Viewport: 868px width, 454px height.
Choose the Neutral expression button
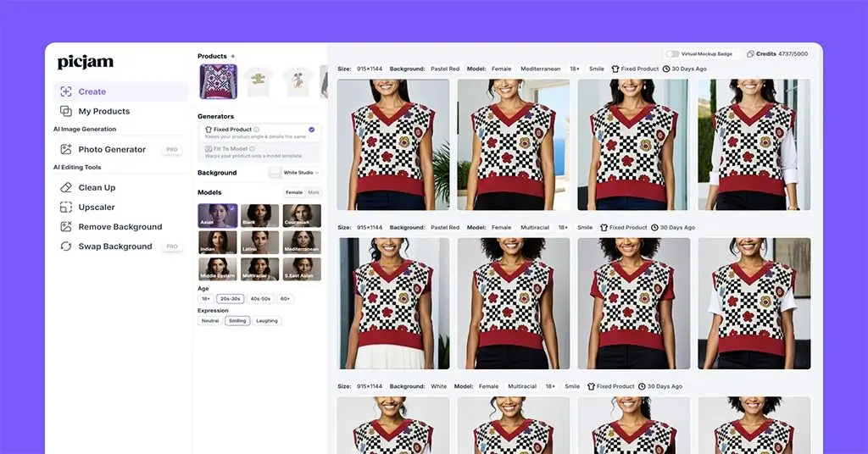(x=209, y=321)
